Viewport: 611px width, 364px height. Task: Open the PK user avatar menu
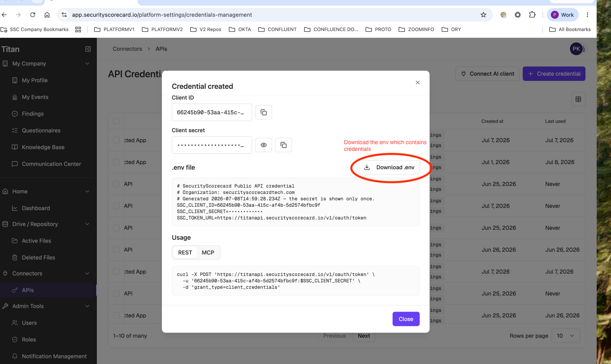click(576, 49)
